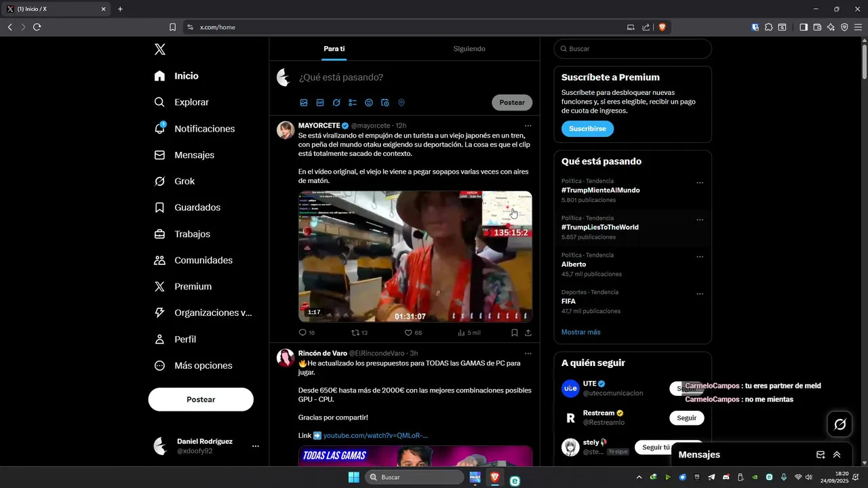Open the UTE profile suggestion
The image size is (868, 488).
click(612, 388)
